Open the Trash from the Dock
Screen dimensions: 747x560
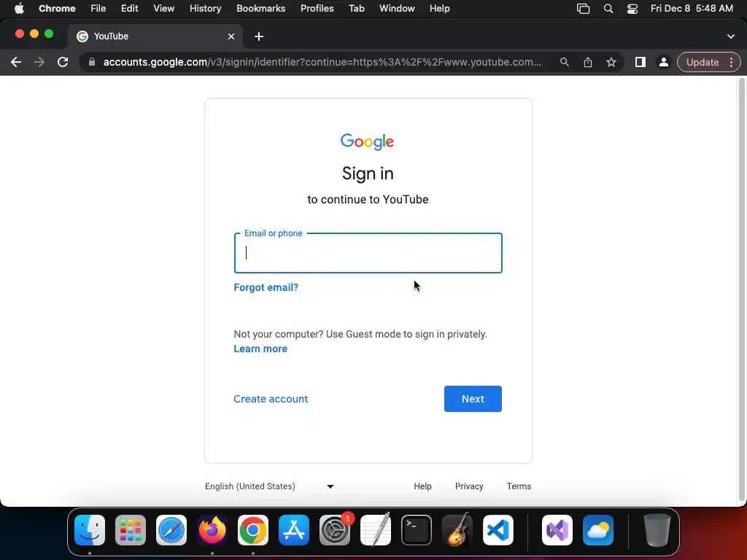pyautogui.click(x=657, y=530)
